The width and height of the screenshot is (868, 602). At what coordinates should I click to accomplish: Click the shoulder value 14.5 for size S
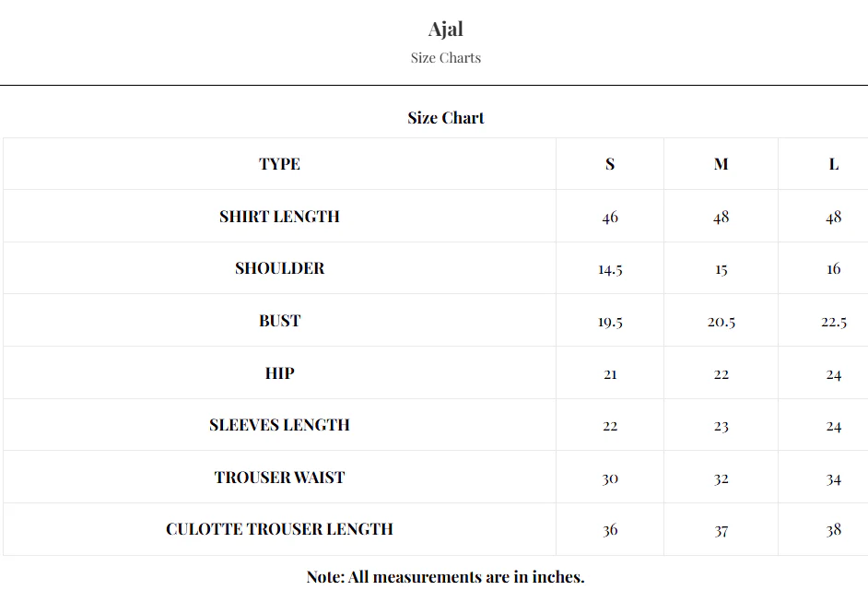[x=610, y=269]
